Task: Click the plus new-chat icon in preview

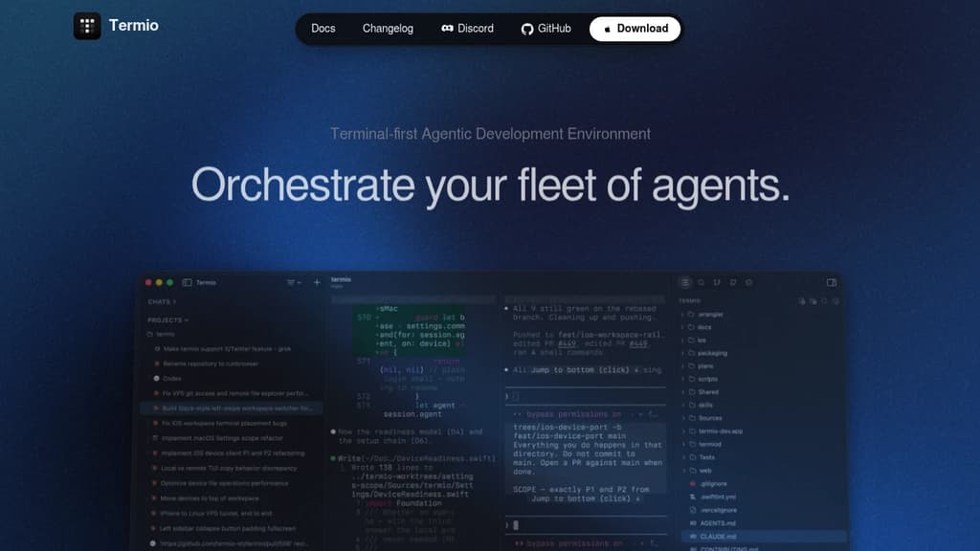Action: click(317, 283)
